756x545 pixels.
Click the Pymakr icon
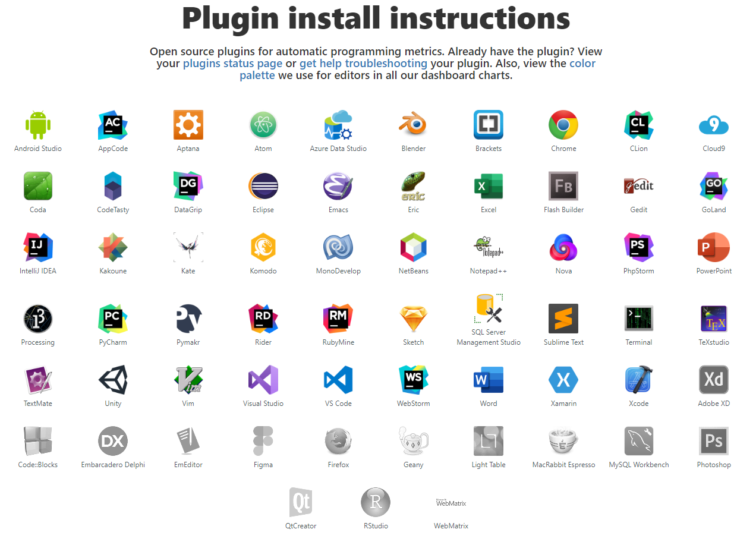[188, 319]
